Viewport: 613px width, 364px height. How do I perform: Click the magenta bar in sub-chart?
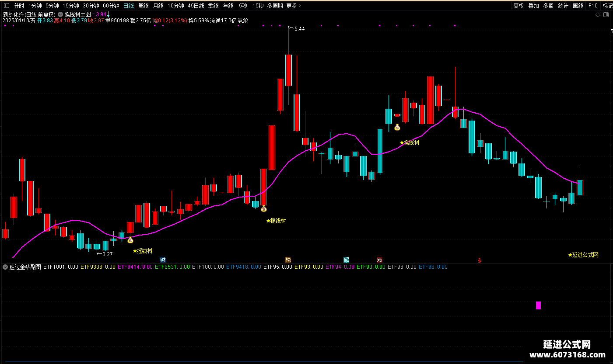(x=538, y=305)
